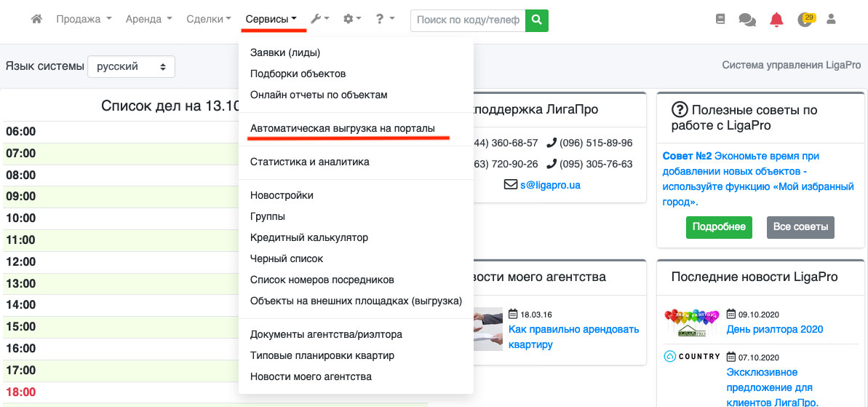Choose Статистика и аналитика menu item
This screenshot has height=407, width=868.
point(309,162)
